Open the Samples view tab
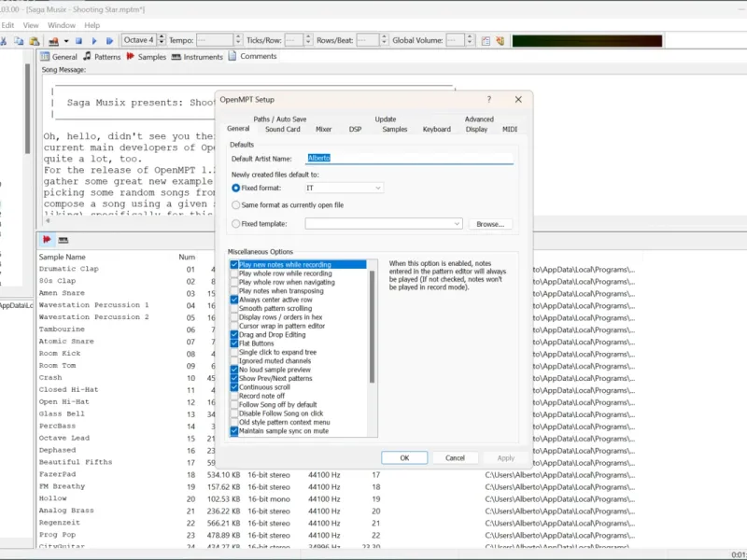 pyautogui.click(x=147, y=57)
